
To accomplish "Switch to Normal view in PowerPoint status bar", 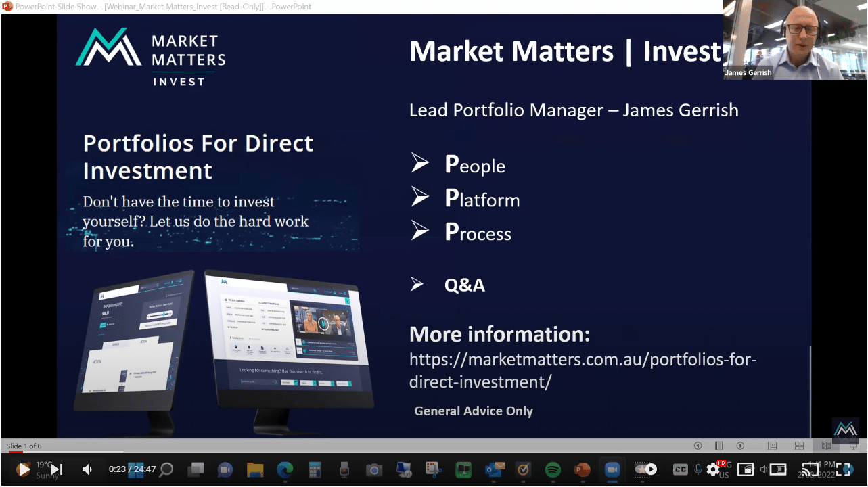I will tap(772, 446).
